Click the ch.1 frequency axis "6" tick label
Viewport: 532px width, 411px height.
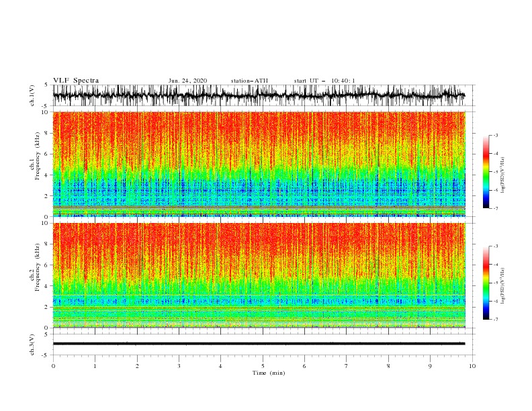click(47, 154)
